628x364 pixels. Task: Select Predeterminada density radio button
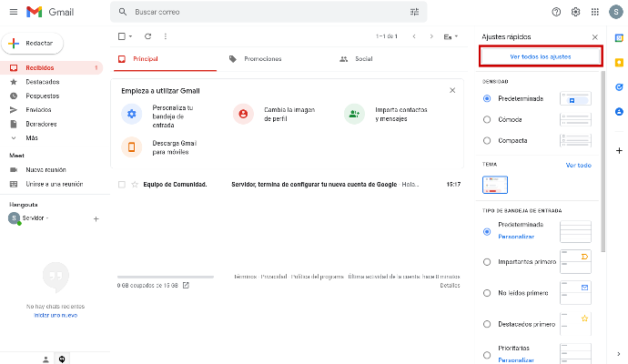tap(487, 98)
